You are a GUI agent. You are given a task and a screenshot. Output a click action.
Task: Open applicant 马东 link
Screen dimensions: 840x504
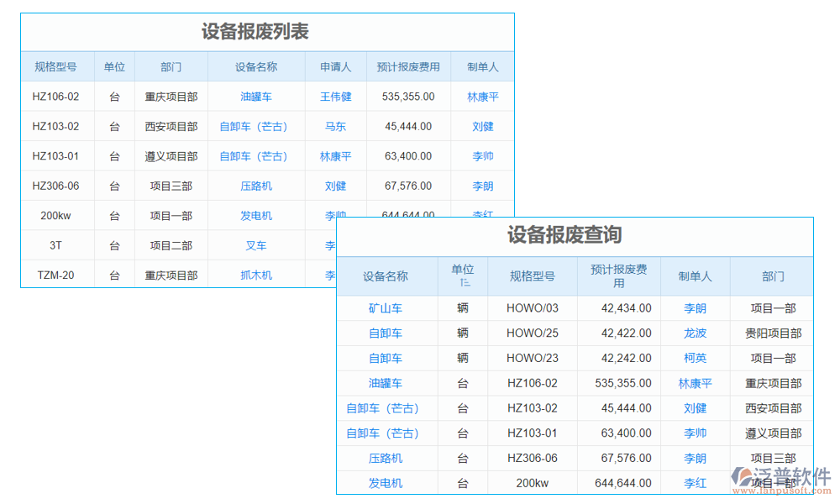(x=335, y=126)
